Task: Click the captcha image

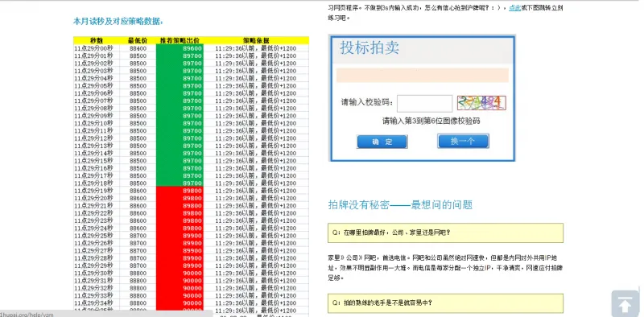Action: pos(481,103)
